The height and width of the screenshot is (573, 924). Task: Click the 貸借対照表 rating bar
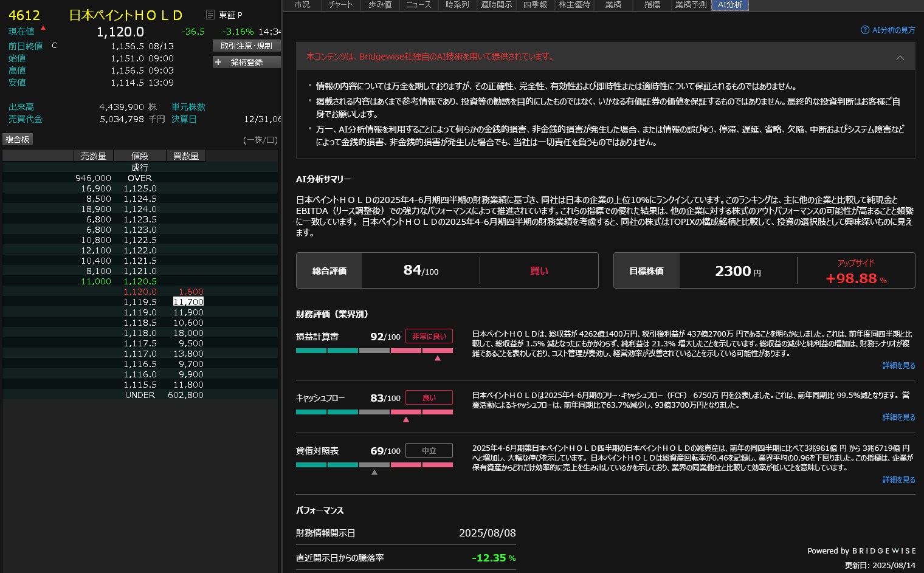tap(374, 465)
